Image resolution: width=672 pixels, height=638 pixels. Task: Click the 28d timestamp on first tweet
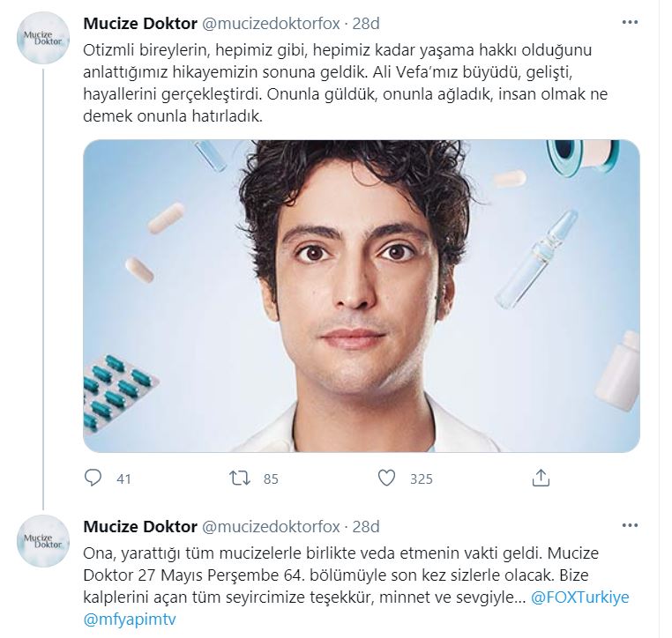coord(366,23)
